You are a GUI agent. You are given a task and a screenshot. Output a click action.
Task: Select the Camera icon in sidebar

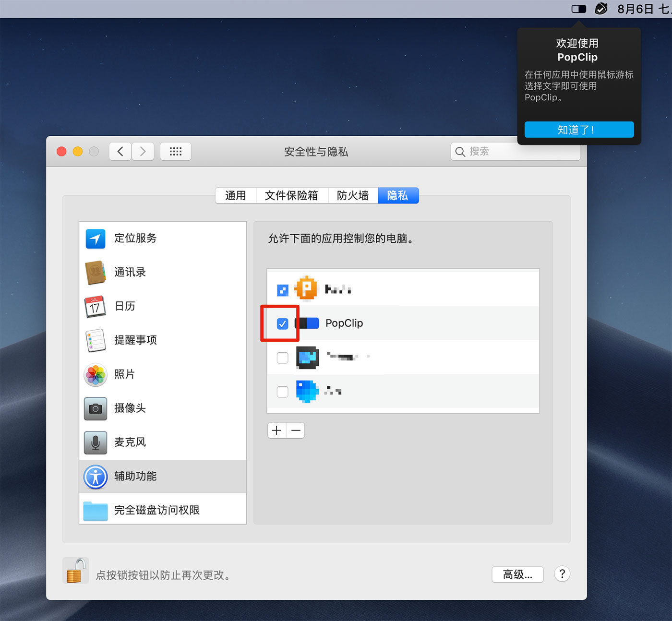(96, 408)
